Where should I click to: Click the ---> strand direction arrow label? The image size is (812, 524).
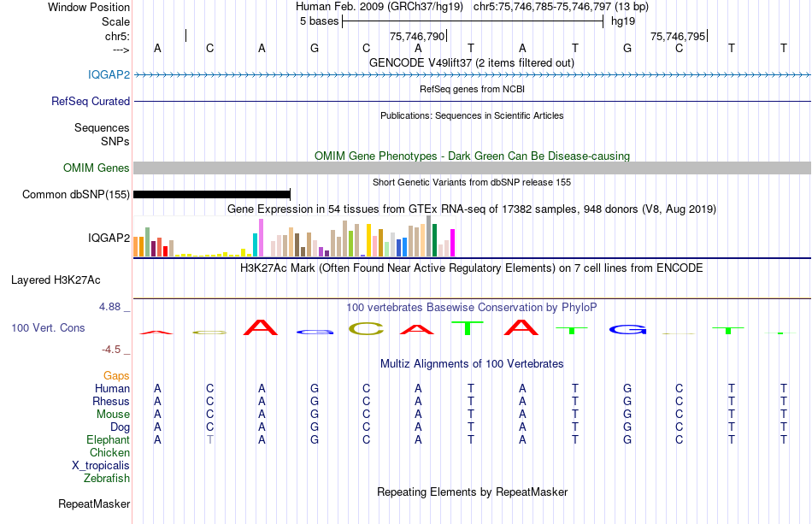[121, 50]
